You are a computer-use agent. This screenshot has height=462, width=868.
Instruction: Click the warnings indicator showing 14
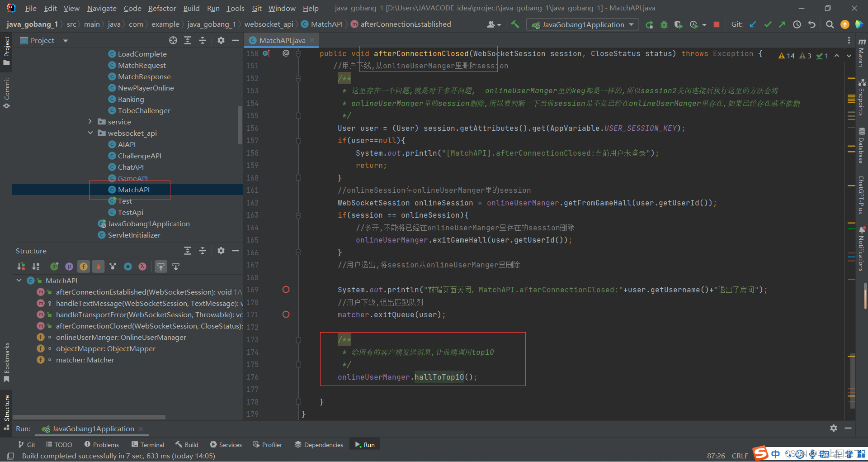click(787, 56)
